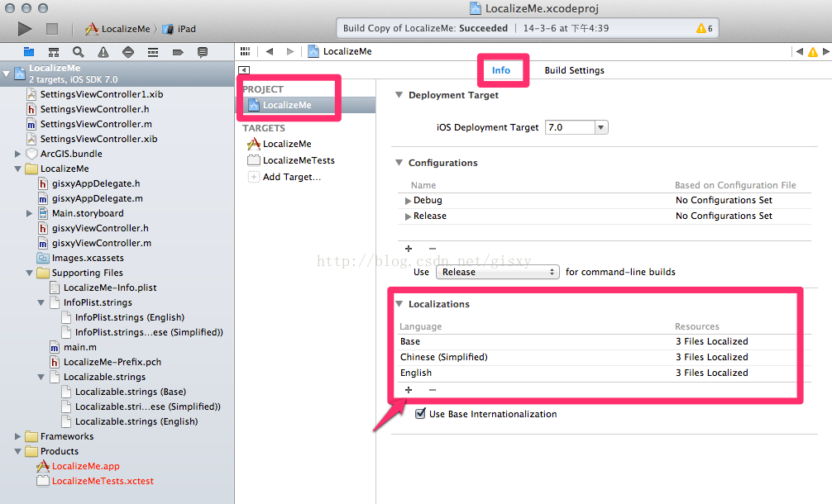Add a localization language with plus button

point(409,389)
